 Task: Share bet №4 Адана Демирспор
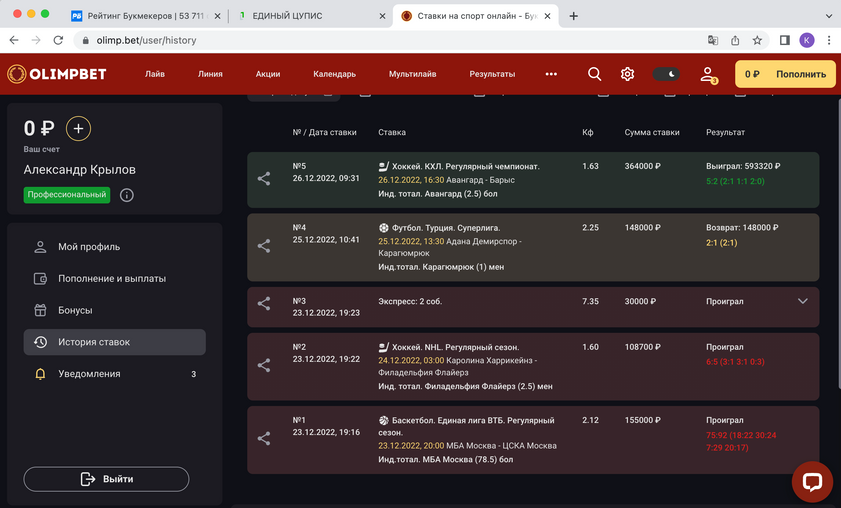[x=263, y=246]
